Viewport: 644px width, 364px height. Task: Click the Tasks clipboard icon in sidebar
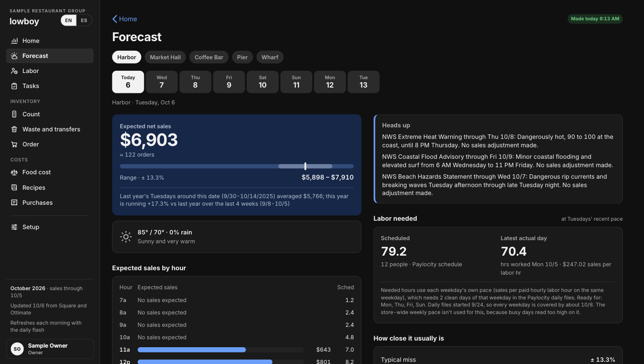(x=14, y=86)
